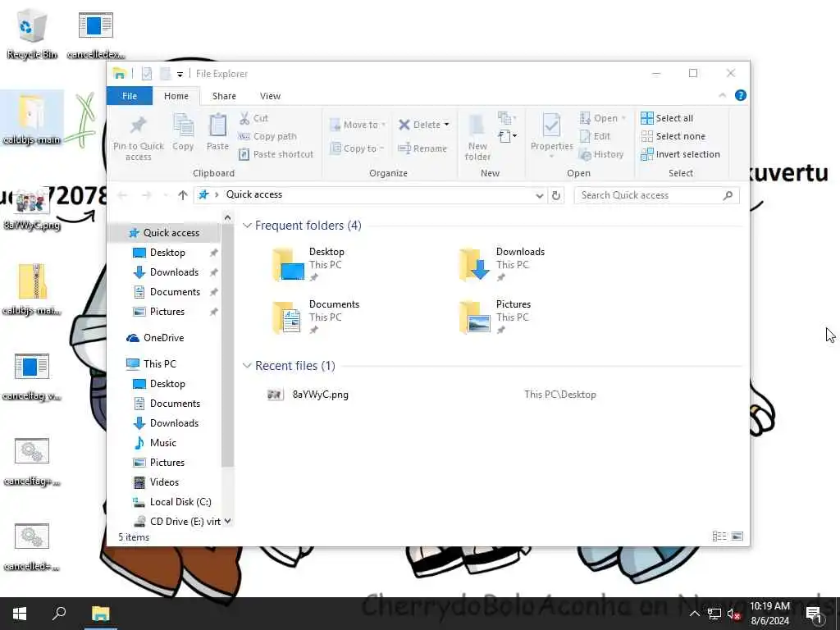This screenshot has height=630, width=840.
Task: Collapse the Frequent folders section
Action: 247,226
